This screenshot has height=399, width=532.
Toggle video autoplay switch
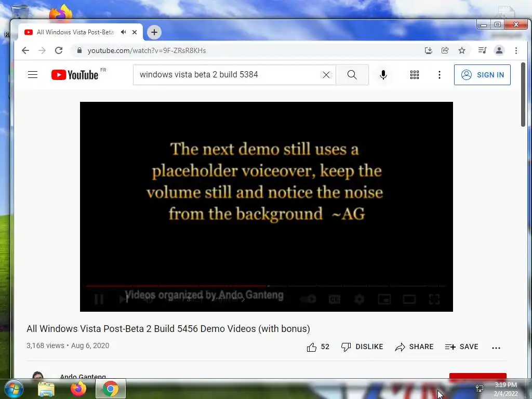(309, 299)
